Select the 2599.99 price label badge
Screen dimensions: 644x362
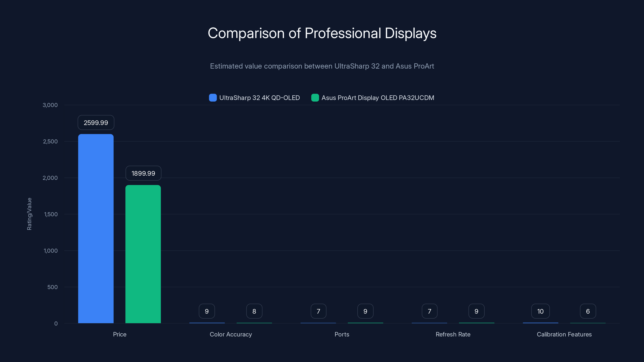click(x=96, y=122)
